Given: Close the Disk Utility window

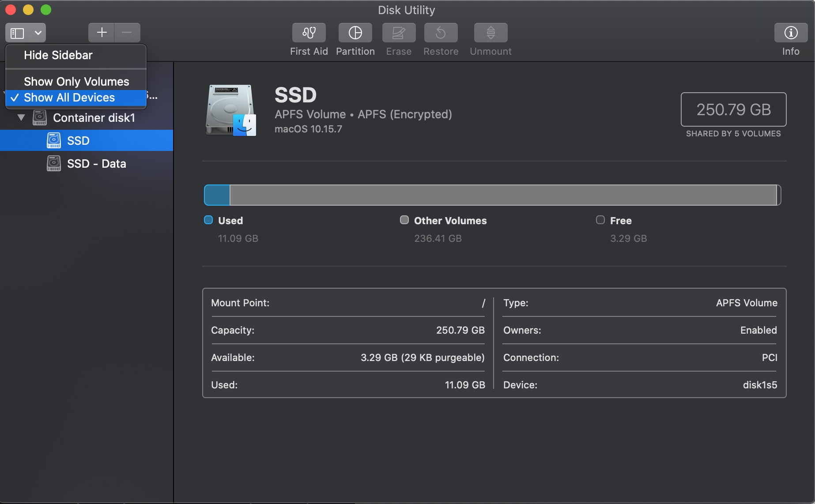Looking at the screenshot, I should point(11,10).
